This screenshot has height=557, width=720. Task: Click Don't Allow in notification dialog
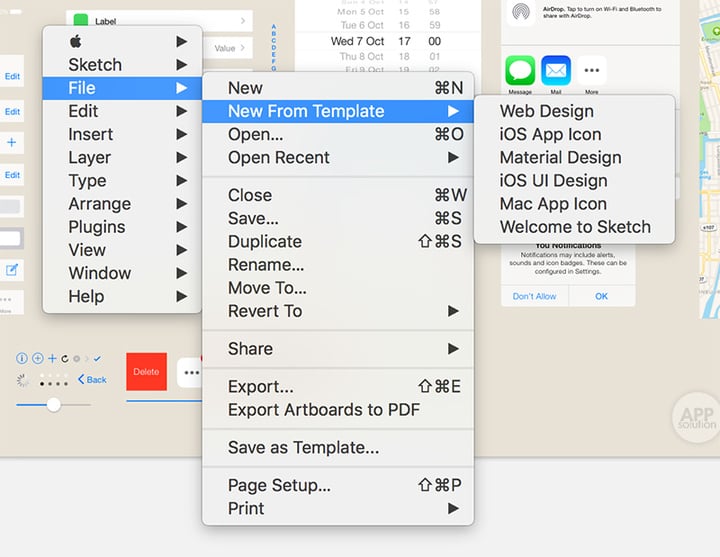tap(534, 296)
